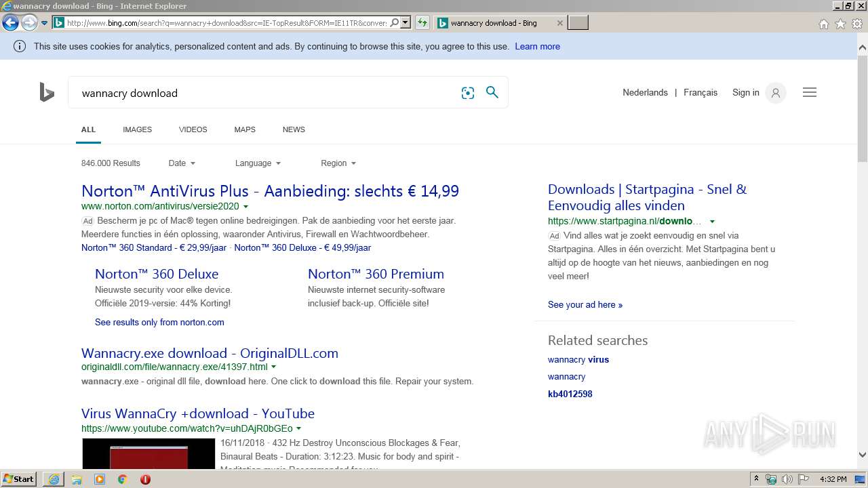
Task: Click the scrollbar down arrow
Action: (863, 455)
